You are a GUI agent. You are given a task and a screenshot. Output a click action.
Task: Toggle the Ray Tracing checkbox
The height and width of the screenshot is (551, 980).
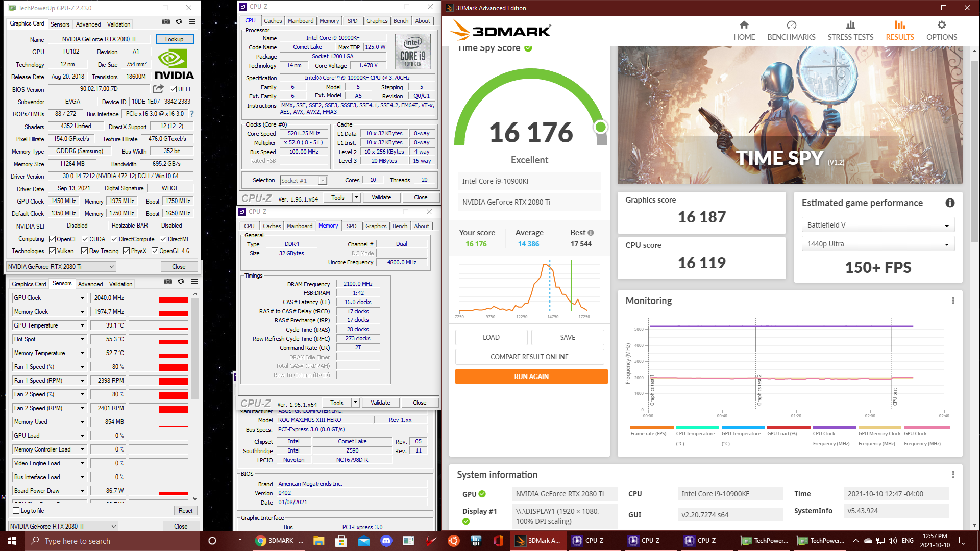[85, 251]
